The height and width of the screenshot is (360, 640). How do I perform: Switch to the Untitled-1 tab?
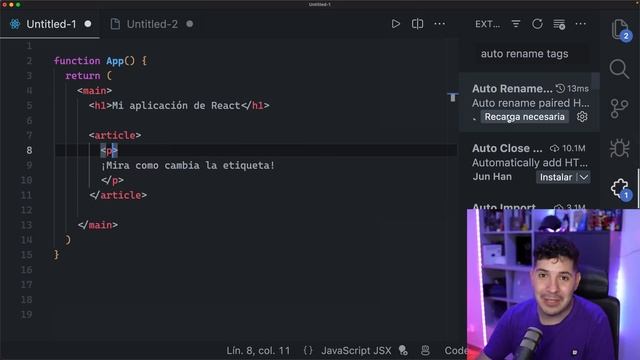click(50, 24)
